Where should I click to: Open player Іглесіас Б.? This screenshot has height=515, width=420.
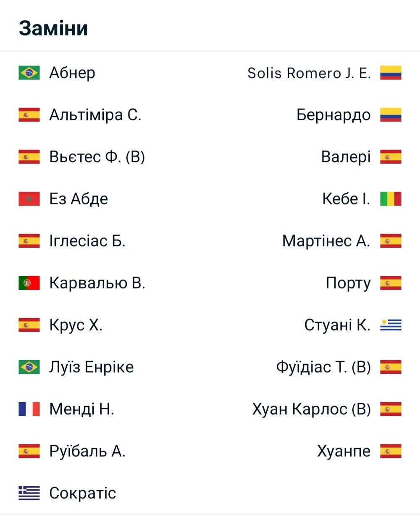87,241
